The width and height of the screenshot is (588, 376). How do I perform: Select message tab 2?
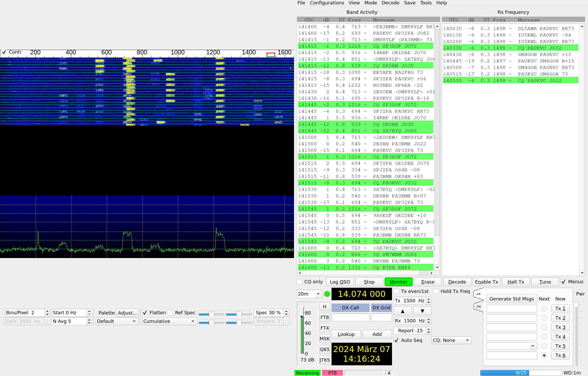point(478,306)
